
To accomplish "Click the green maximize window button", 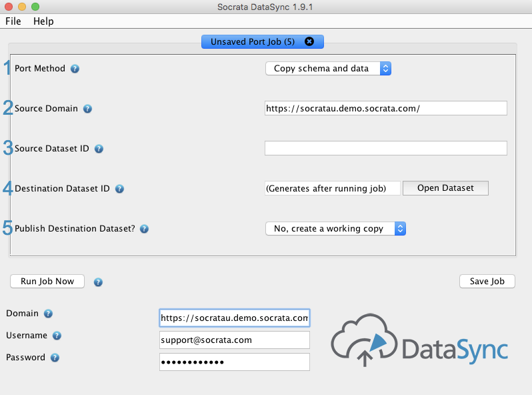I will 35,7.
